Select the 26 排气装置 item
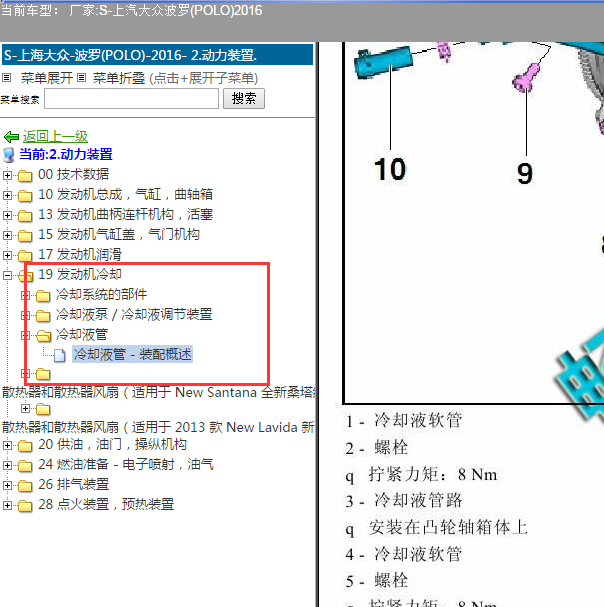The image size is (604, 607). pyautogui.click(x=74, y=484)
